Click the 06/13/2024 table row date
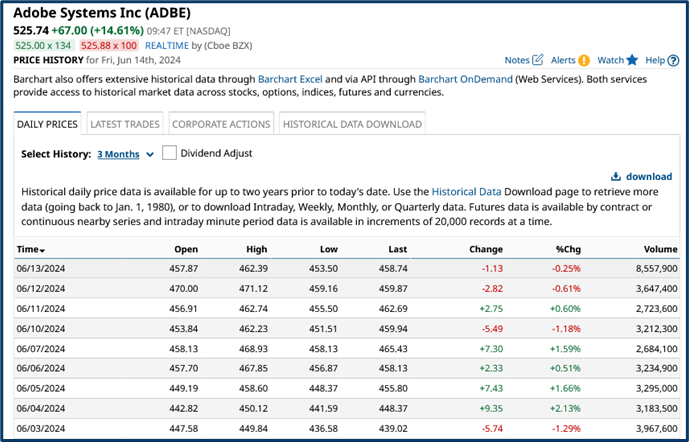689x442 pixels. [41, 269]
